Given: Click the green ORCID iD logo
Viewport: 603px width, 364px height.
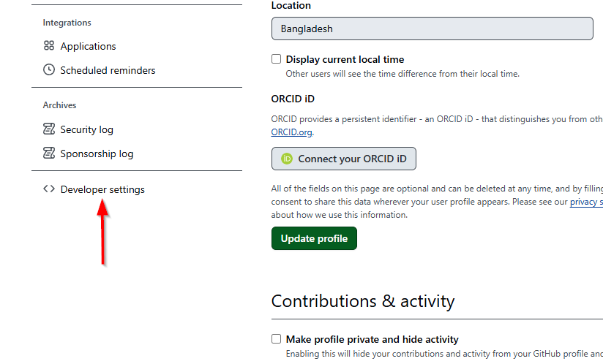Looking at the screenshot, I should click(x=287, y=159).
